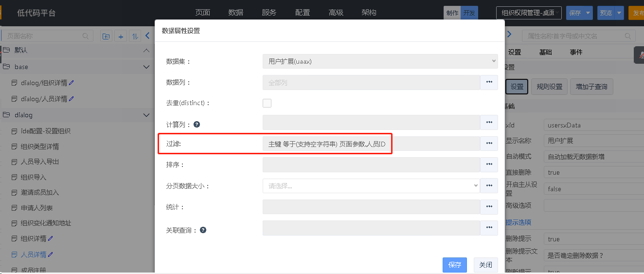Switch to the 事件 tab
The width and height of the screenshot is (644, 274).
[x=576, y=52]
